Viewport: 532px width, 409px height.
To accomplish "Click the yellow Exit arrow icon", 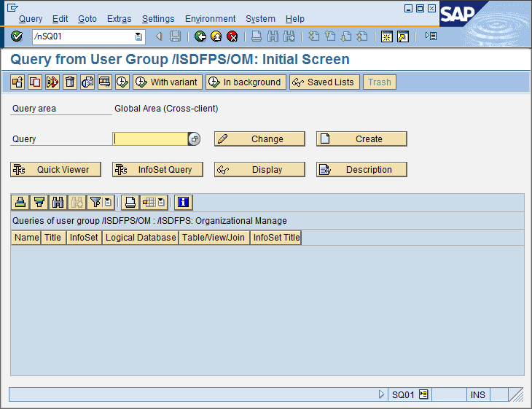I will (216, 36).
